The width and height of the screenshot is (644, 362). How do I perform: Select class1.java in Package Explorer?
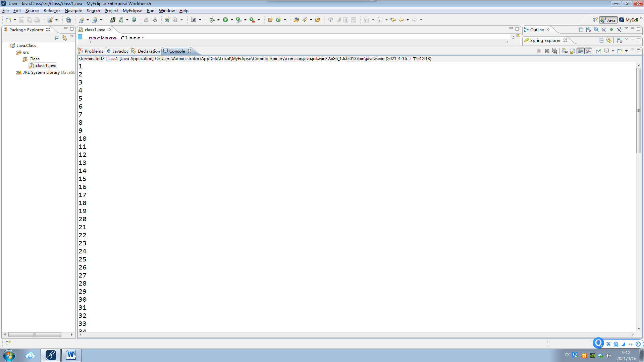pyautogui.click(x=46, y=66)
